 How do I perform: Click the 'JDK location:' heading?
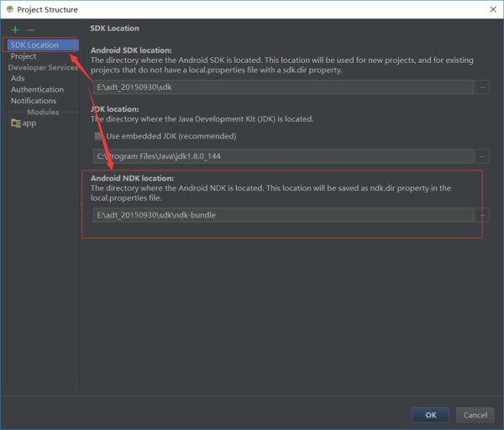click(115, 109)
